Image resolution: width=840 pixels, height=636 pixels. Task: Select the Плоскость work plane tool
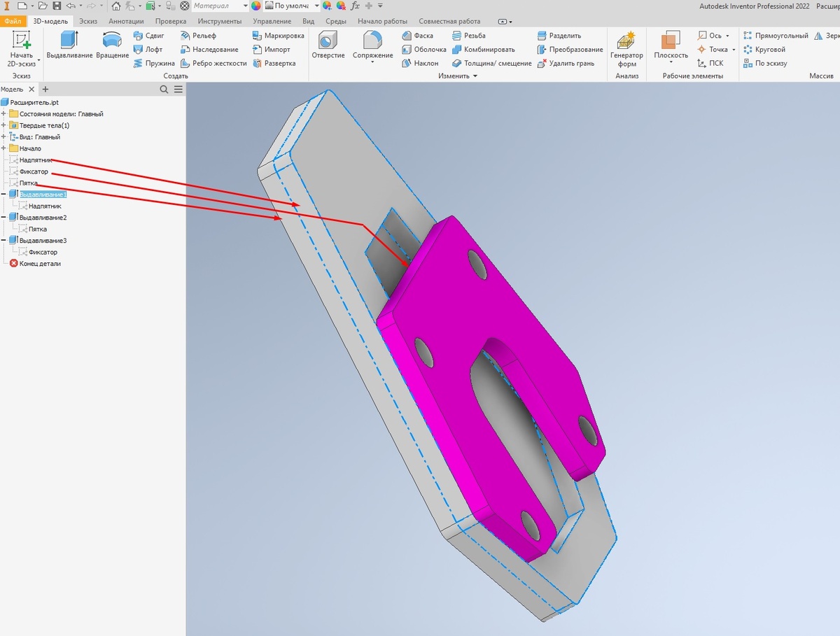click(x=671, y=43)
